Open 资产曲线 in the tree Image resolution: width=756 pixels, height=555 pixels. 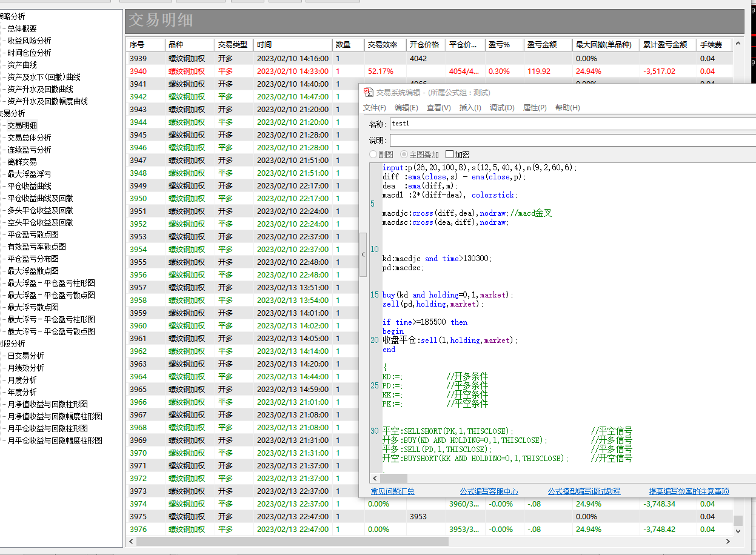click(x=22, y=65)
